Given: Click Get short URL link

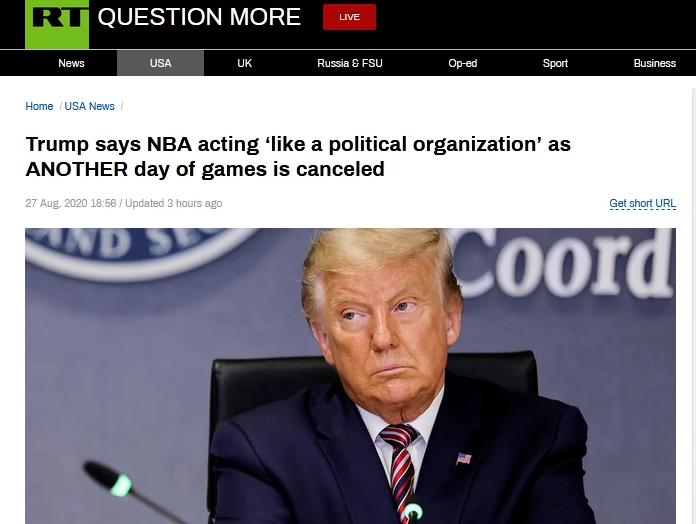Looking at the screenshot, I should (x=642, y=203).
